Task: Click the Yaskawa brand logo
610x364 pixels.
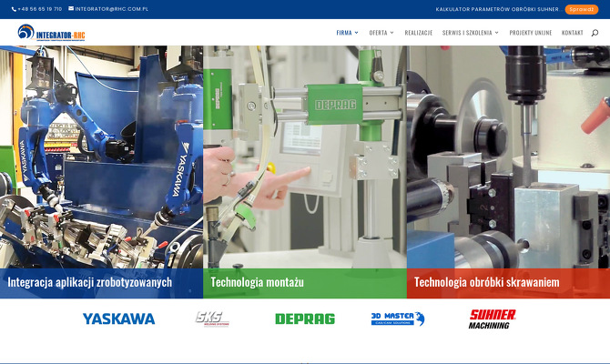Action: (118, 318)
